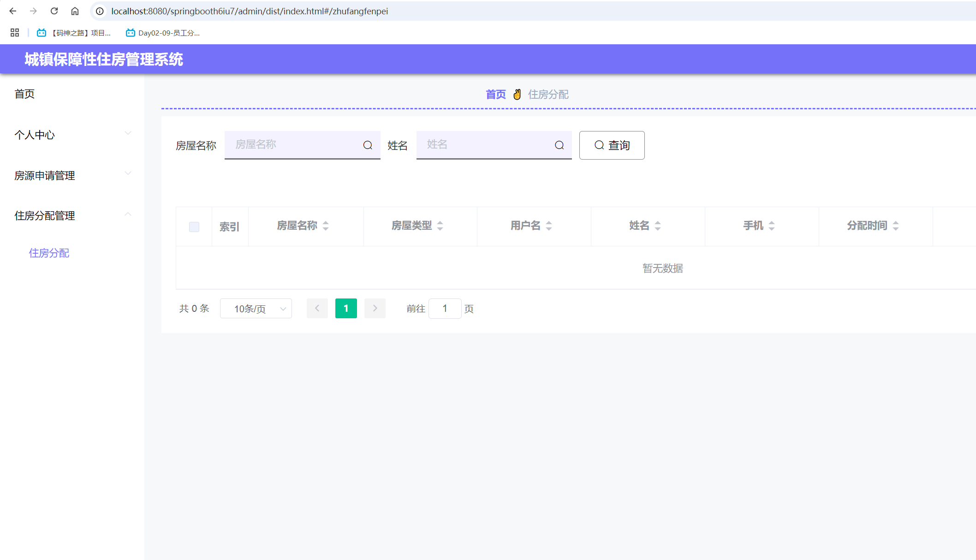This screenshot has width=976, height=560.
Task: Go to previous page with left arrow
Action: pos(317,309)
